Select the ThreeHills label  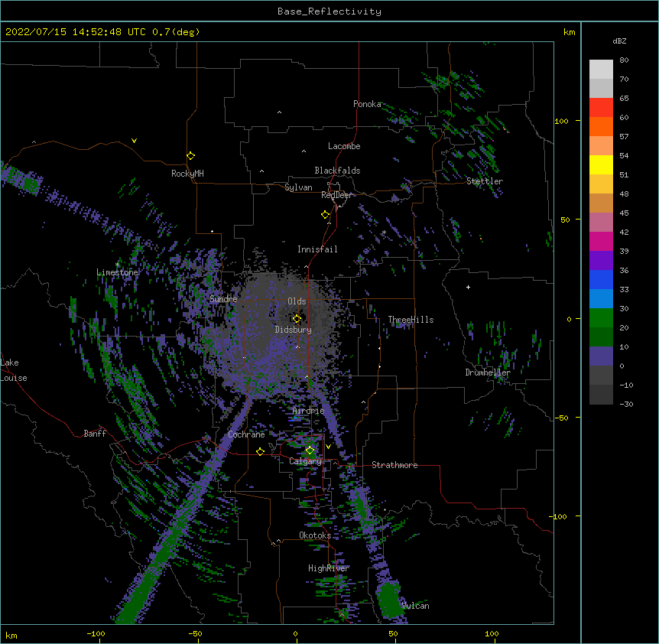[x=411, y=320]
